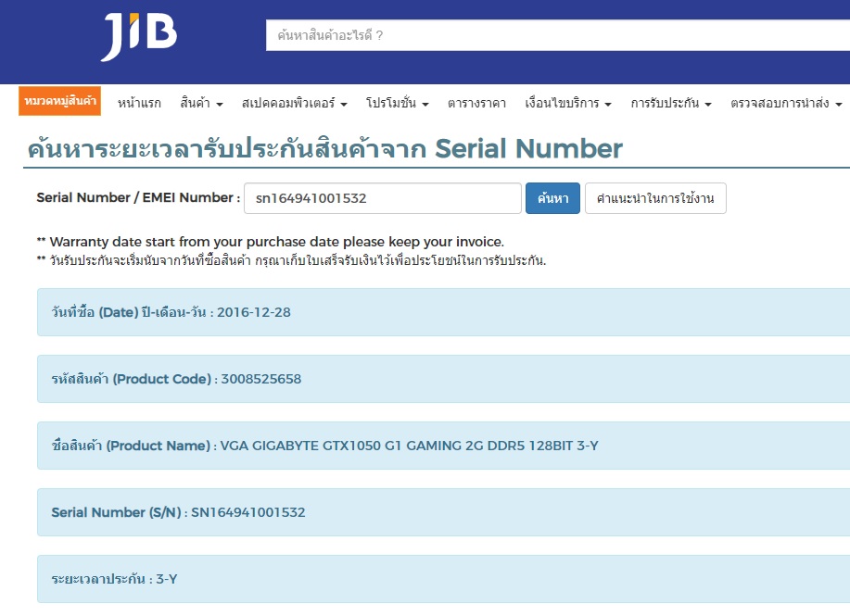850x616 pixels.
Task: Click the Product Name GIGABYTE GTX1050 row
Action: [x=443, y=446]
